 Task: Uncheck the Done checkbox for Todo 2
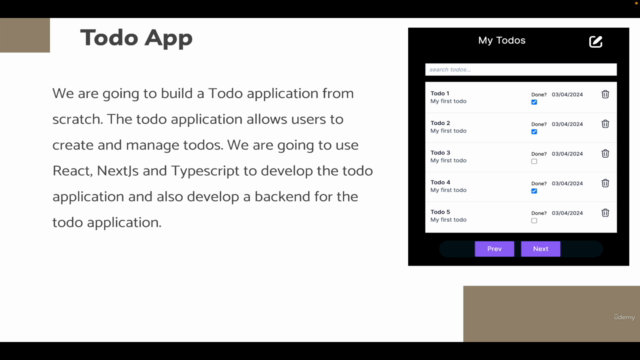coord(534,131)
